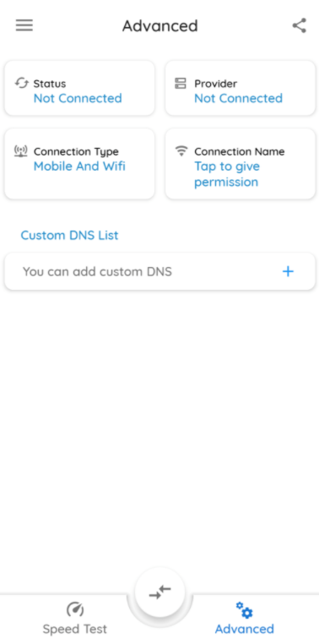Click the Connection Type antenna icon
Viewport: 319px width, 644px height.
(x=20, y=151)
